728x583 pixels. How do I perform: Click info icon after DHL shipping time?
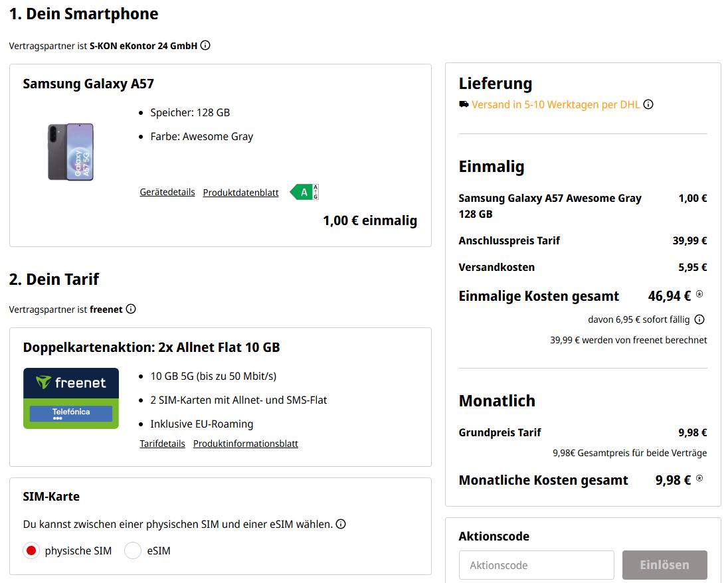[x=648, y=104]
